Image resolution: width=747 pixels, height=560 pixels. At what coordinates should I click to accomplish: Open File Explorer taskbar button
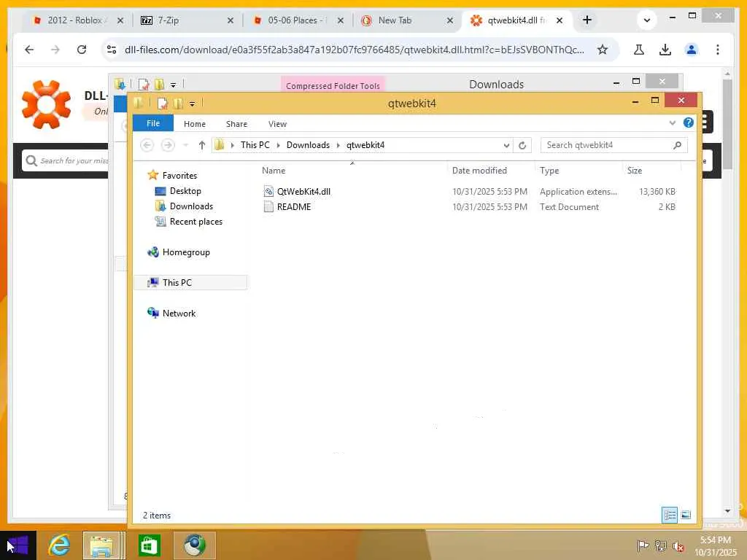pyautogui.click(x=102, y=545)
